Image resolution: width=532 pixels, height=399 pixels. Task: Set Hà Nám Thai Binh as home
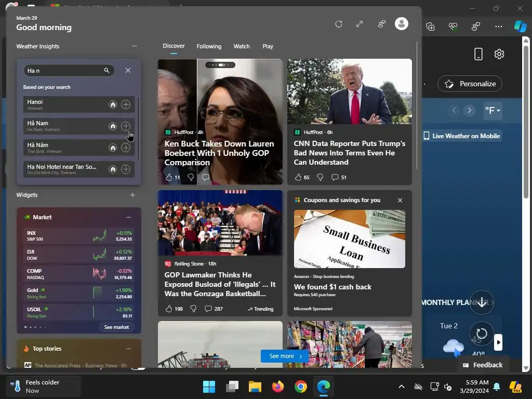[113, 148]
